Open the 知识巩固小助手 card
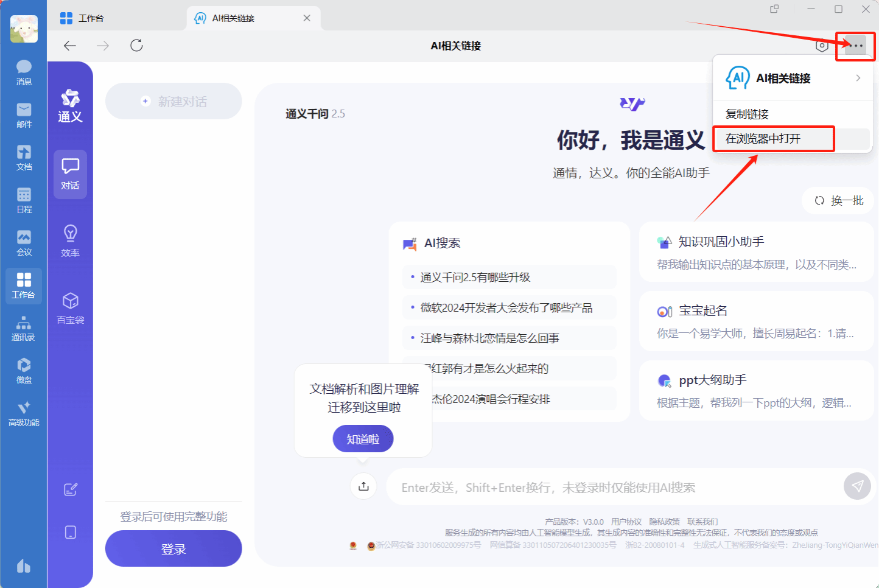 pos(757,253)
